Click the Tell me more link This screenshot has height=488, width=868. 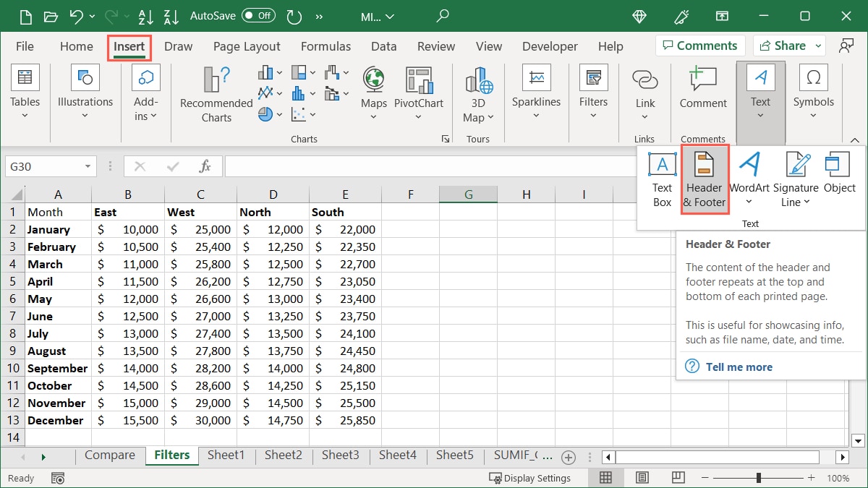[739, 367]
